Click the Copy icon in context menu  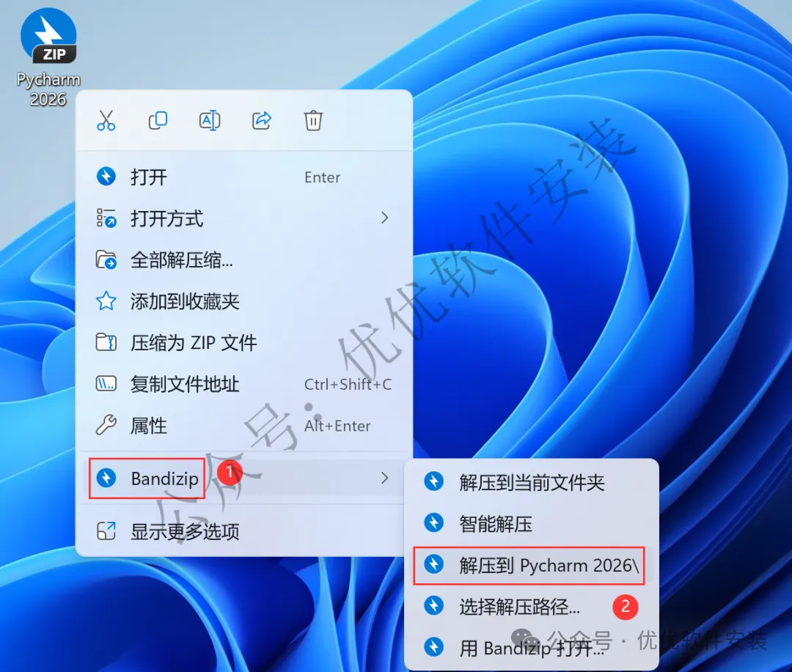pos(158,121)
